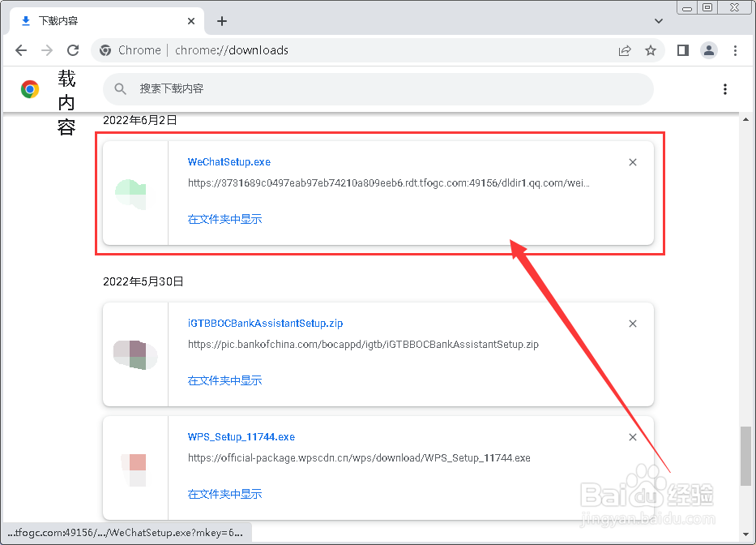Show WeChatSetup.exe in folder
Screen dimensions: 756x545
click(x=224, y=219)
